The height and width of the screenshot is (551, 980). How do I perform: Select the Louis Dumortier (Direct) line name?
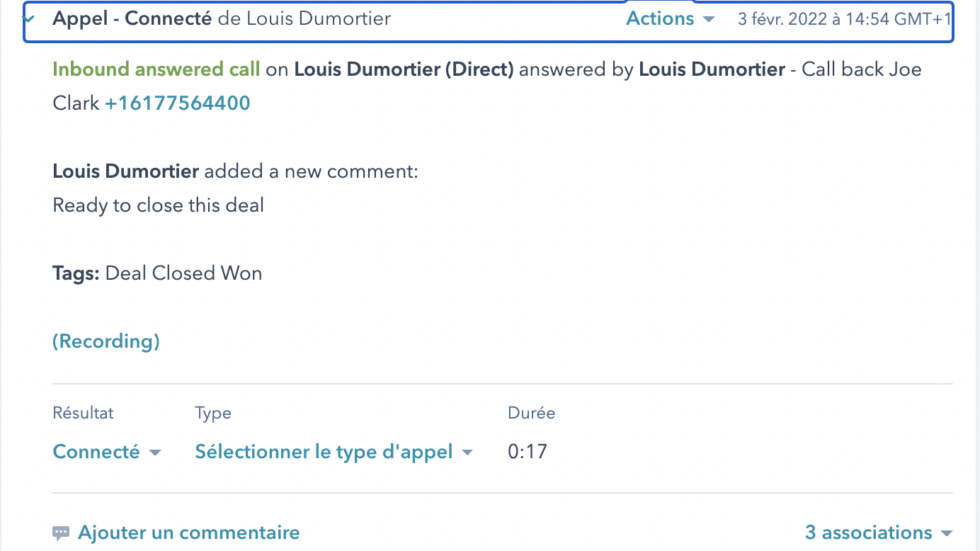pyautogui.click(x=404, y=69)
